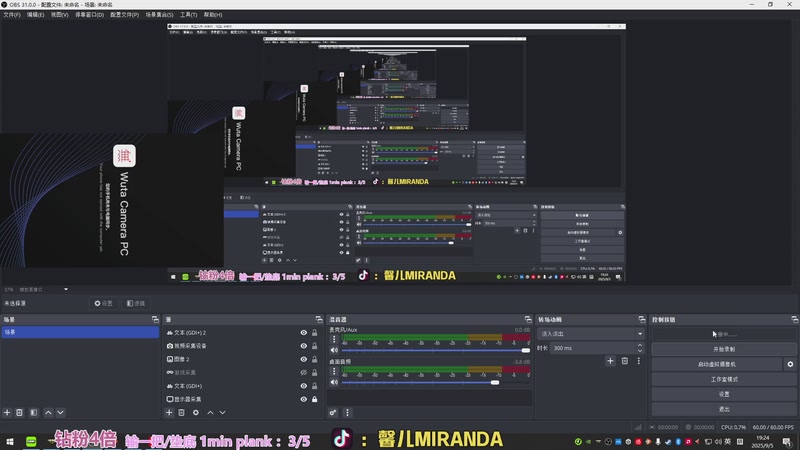
Task: Open virtual camera settings gear
Action: click(790, 364)
